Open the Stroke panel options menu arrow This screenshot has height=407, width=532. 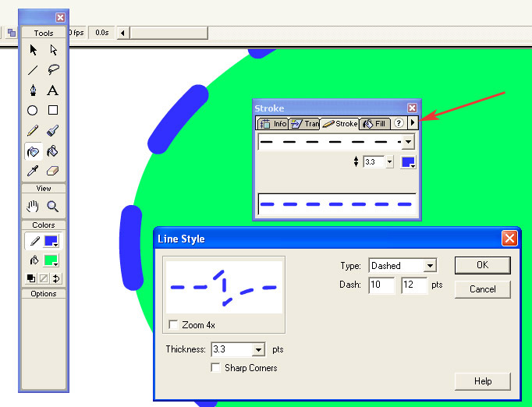413,122
